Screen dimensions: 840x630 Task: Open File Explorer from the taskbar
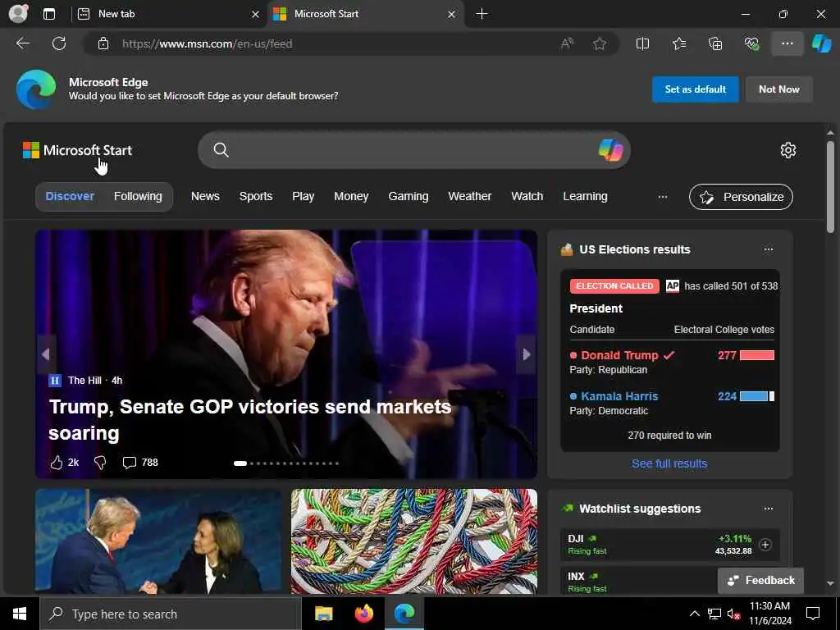point(323,614)
